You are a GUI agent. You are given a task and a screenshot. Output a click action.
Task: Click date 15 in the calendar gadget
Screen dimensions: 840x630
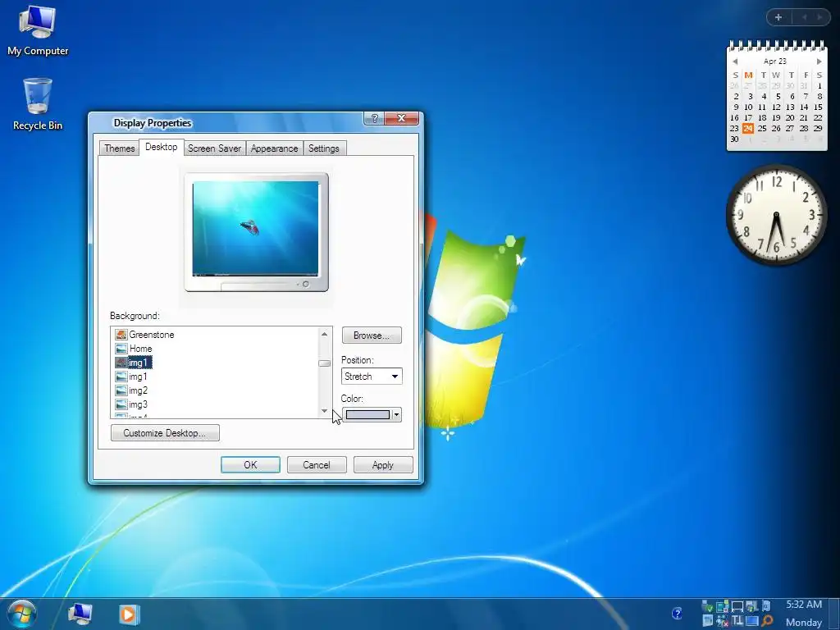(818, 107)
